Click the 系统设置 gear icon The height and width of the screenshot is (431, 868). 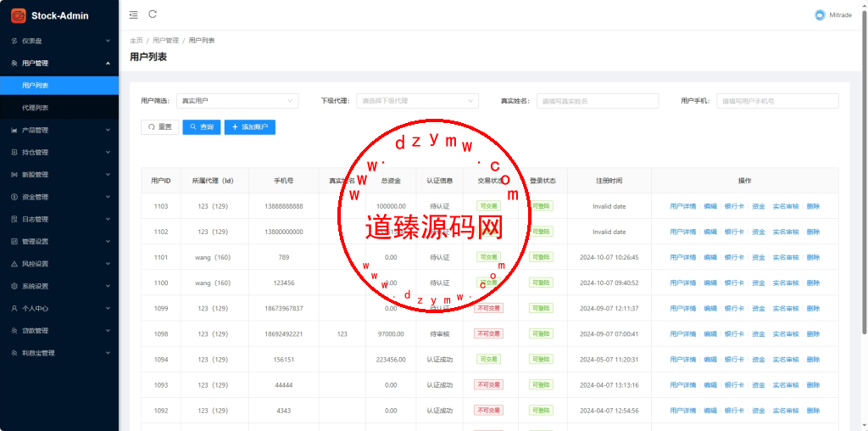pyautogui.click(x=14, y=287)
